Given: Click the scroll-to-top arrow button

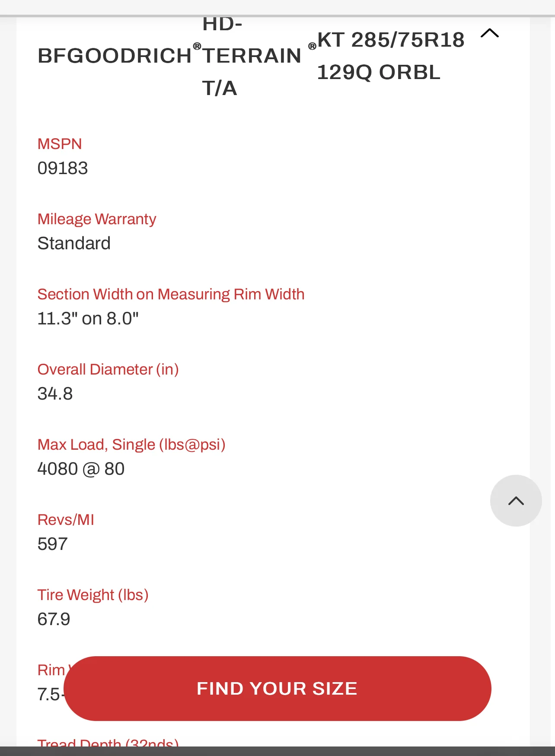Looking at the screenshot, I should (x=516, y=501).
